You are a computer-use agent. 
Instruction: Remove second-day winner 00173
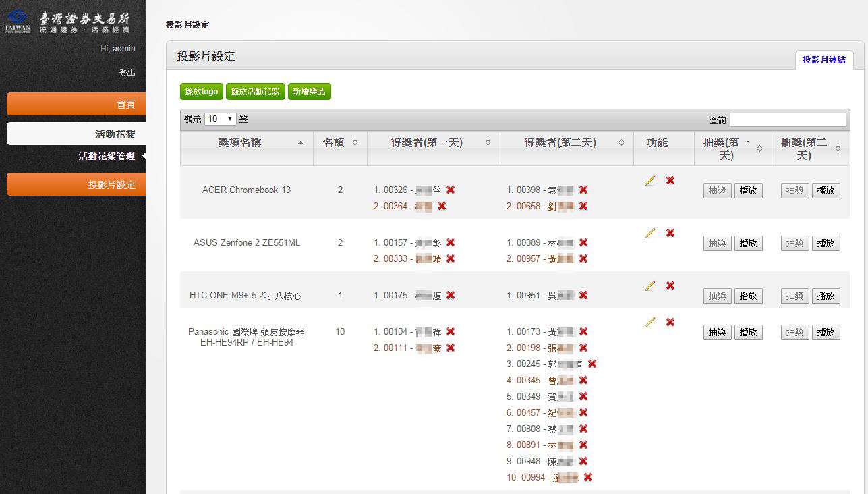point(583,331)
